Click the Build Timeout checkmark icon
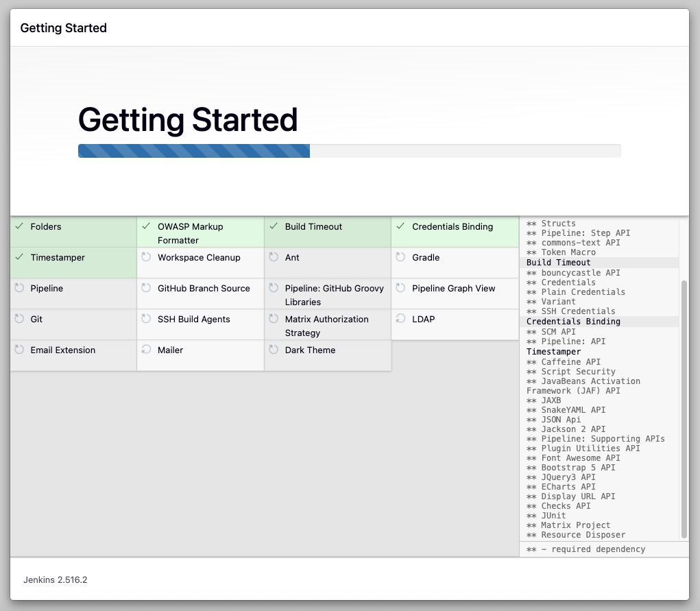Image resolution: width=700 pixels, height=611 pixels. point(274,226)
